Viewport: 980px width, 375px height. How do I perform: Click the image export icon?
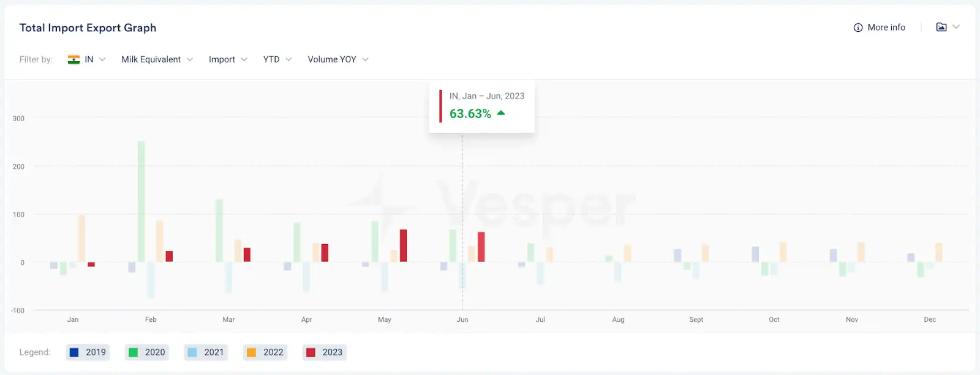click(x=941, y=27)
